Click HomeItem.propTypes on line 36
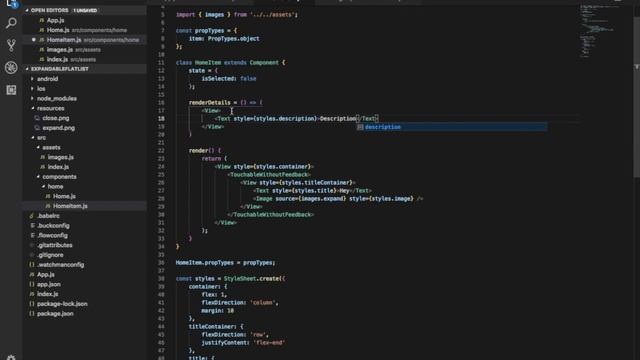Viewport: 640px width, 360px height. (x=205, y=263)
